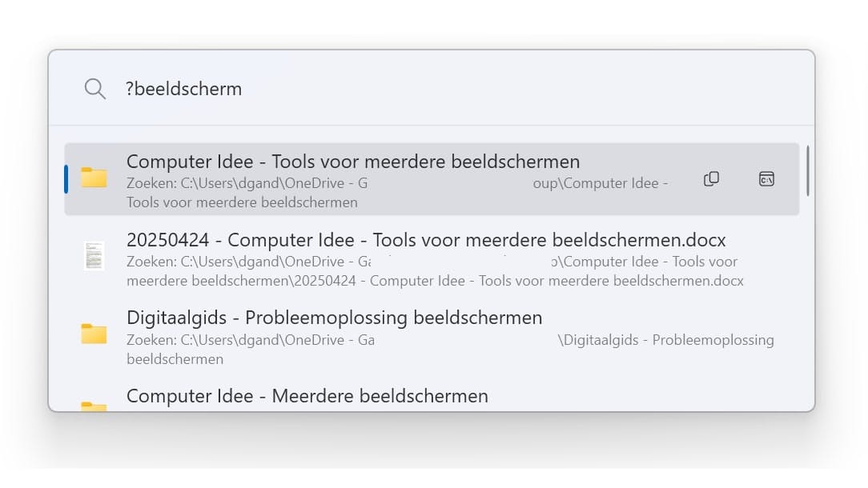Click the Word document thumbnail icon
The image size is (868, 488).
point(94,256)
